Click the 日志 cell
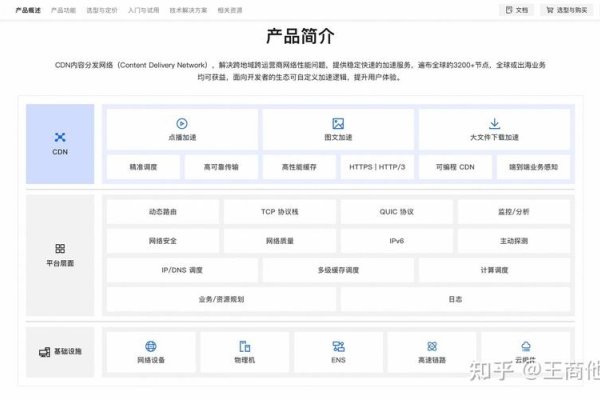This screenshot has height=400, width=600. pos(455,299)
